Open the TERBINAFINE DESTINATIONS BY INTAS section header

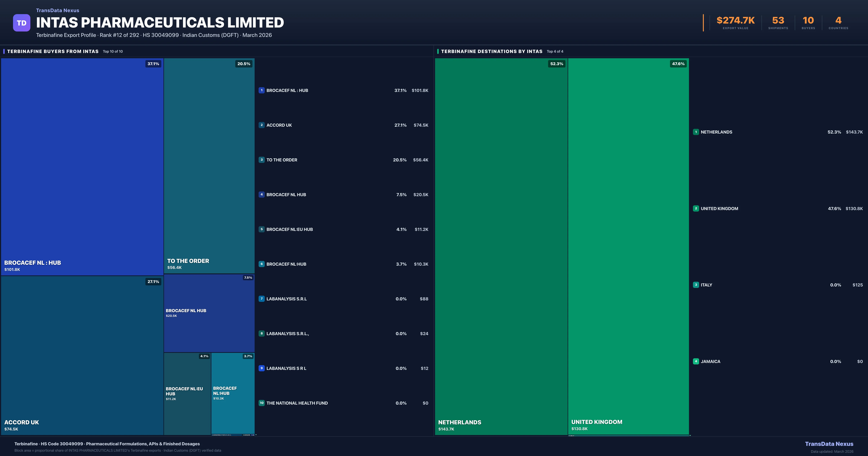click(492, 51)
